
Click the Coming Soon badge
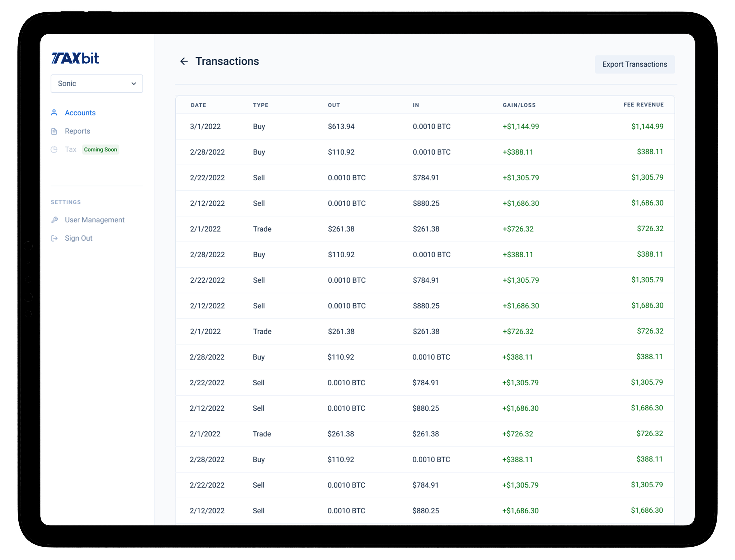[x=100, y=150]
